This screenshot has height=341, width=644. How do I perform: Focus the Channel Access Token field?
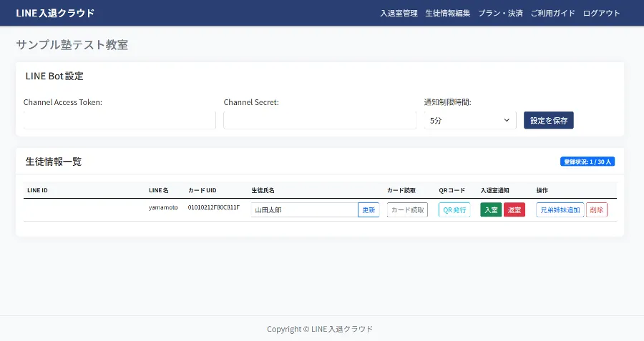119,120
